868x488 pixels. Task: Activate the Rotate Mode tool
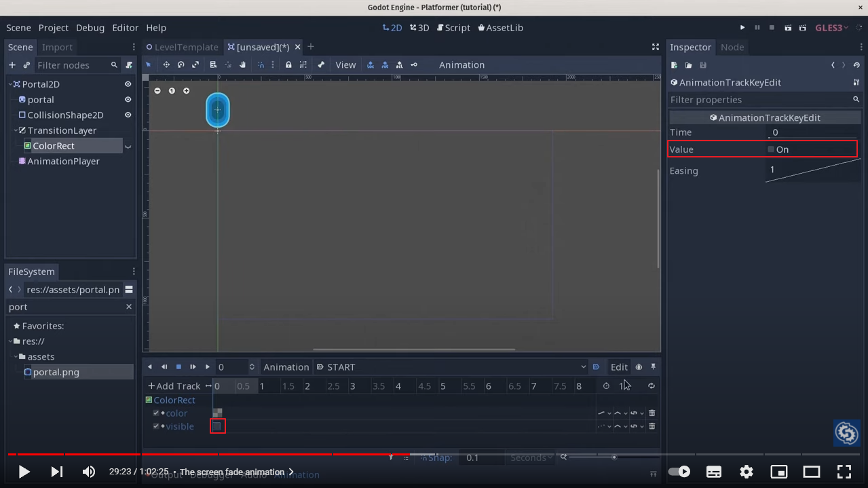click(x=181, y=64)
